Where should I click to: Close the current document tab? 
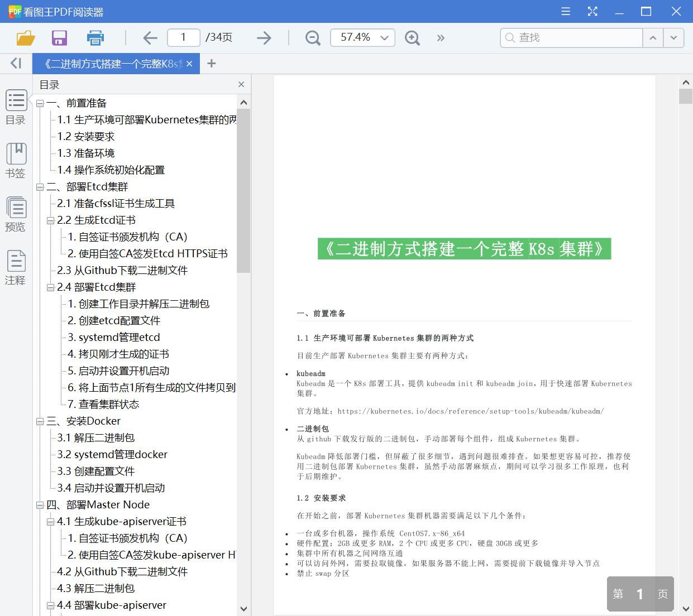click(189, 64)
